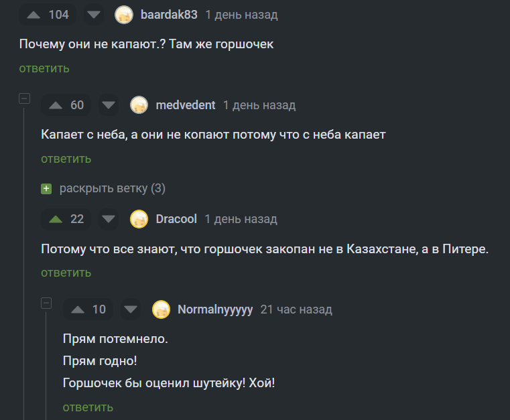Viewport: 510px width, 420px height.
Task: Reply to medvedent's comment
Action: (x=66, y=159)
